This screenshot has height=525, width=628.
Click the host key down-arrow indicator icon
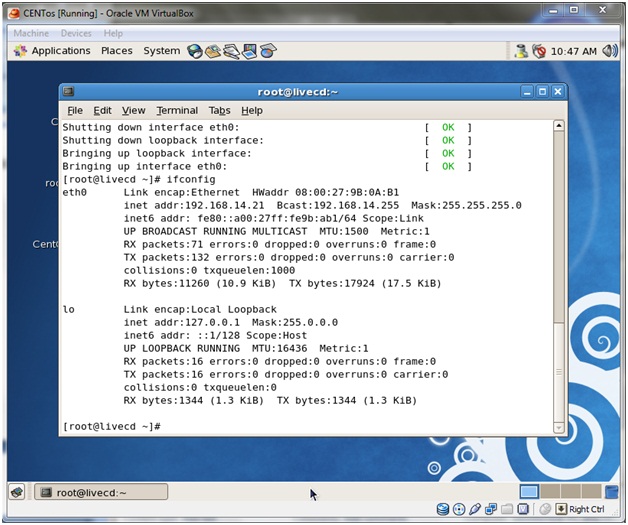coord(561,509)
